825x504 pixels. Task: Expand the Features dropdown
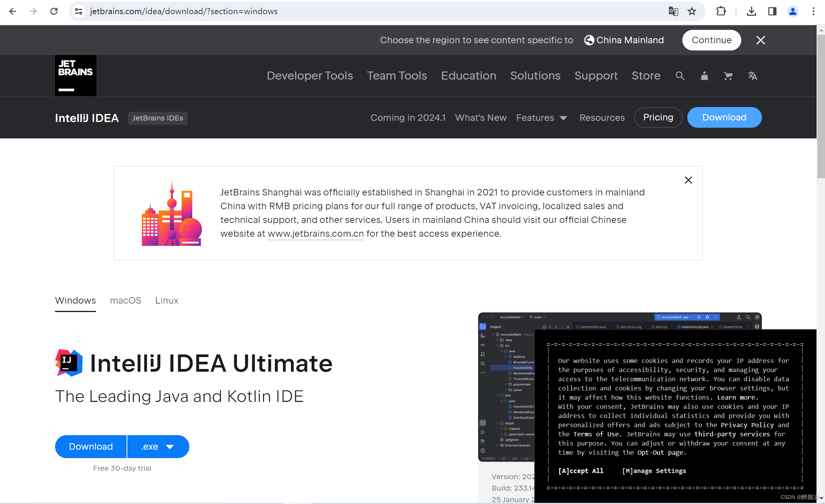pyautogui.click(x=542, y=118)
